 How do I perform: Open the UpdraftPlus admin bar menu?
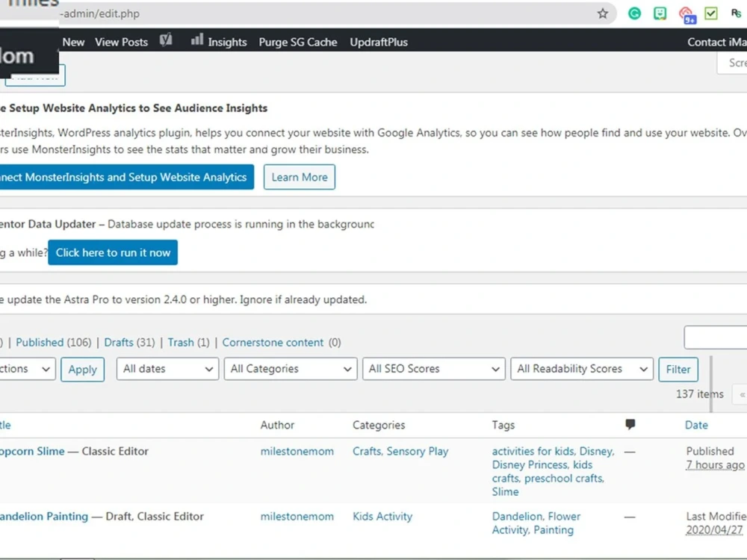379,42
